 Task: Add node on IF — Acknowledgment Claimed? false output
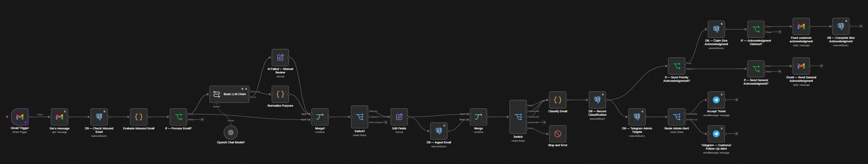coord(779,32)
